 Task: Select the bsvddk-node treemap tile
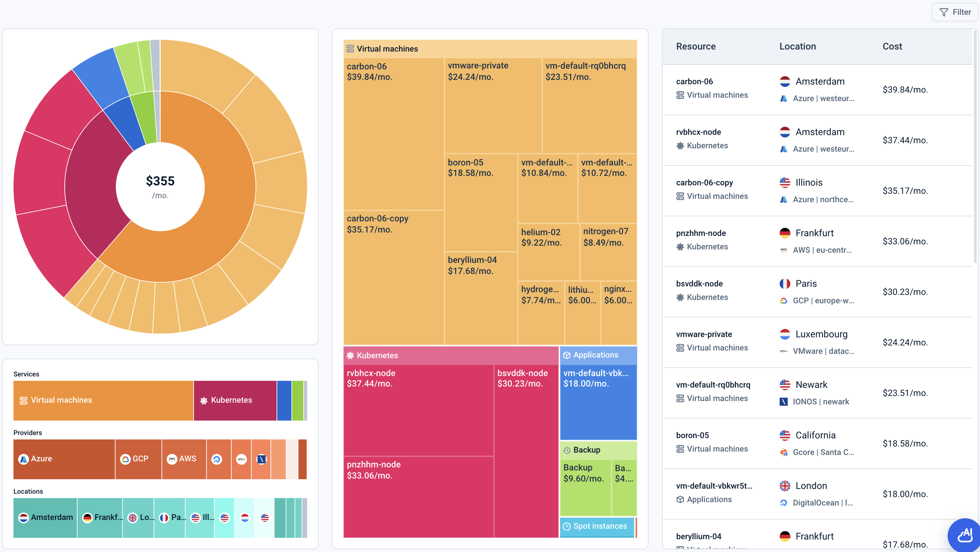point(526,451)
